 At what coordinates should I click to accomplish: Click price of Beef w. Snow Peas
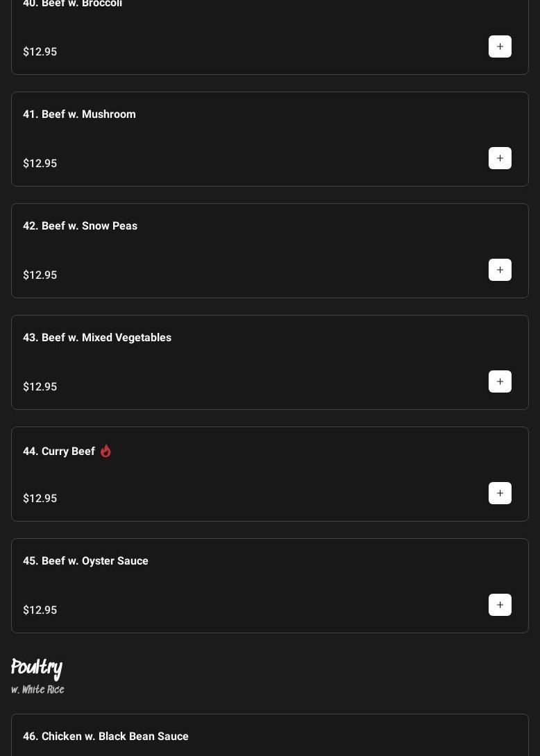point(40,275)
